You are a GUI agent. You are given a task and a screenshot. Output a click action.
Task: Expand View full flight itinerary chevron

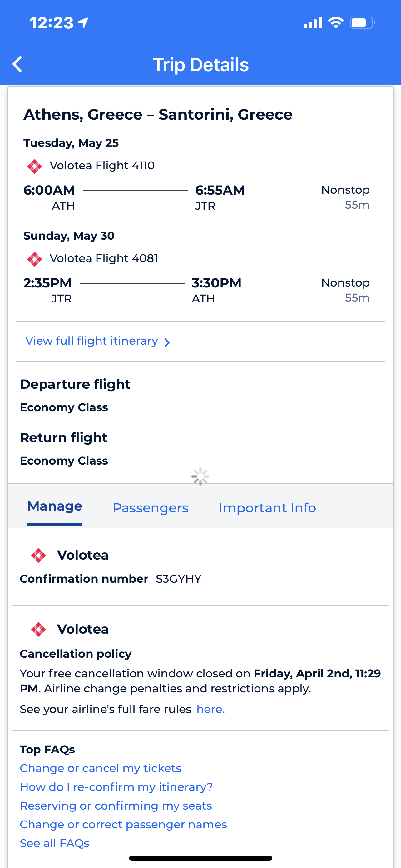pos(167,342)
